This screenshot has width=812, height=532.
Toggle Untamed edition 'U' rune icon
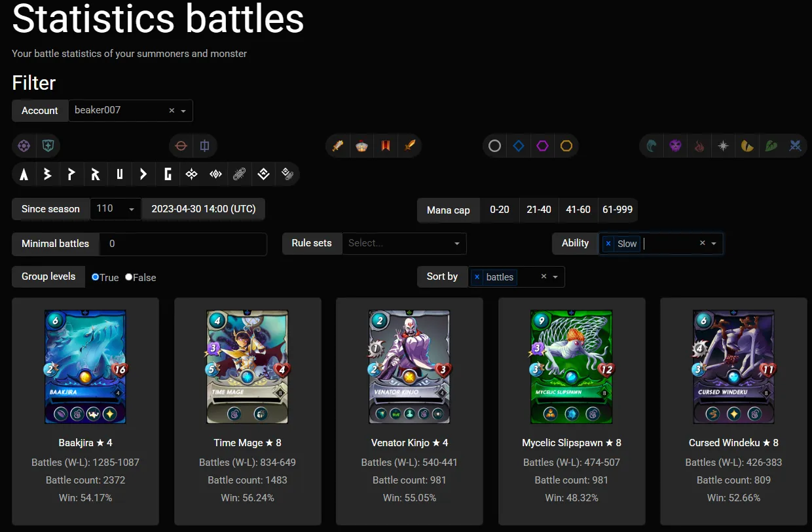[x=120, y=174]
